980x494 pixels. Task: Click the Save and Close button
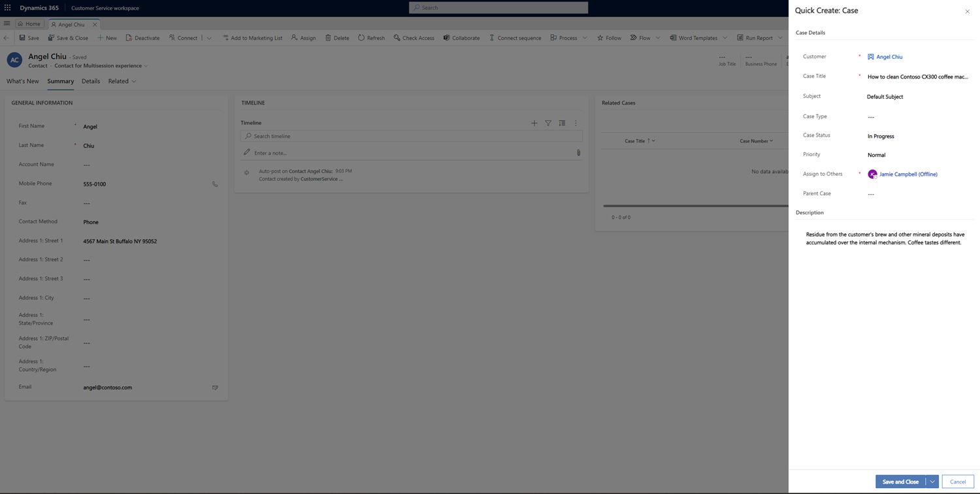tap(900, 482)
